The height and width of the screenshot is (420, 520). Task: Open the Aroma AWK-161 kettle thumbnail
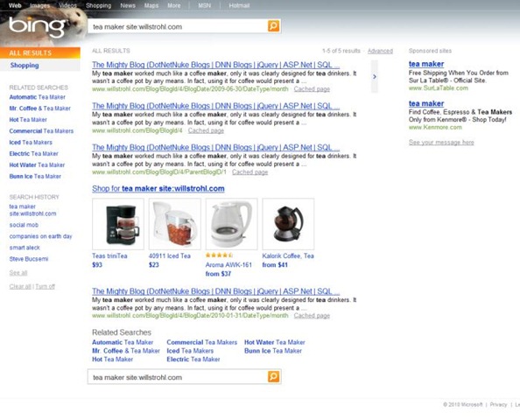click(231, 224)
